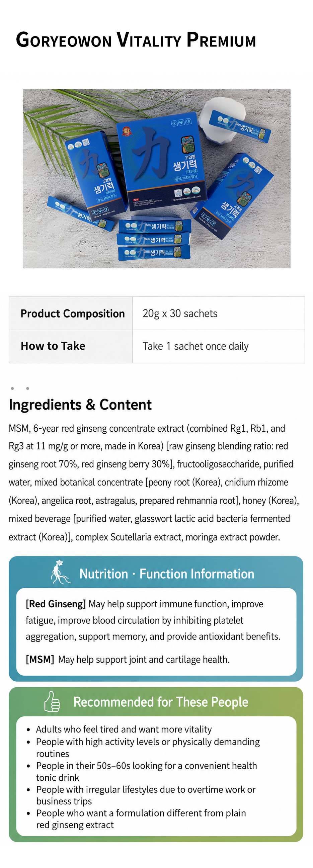Click the sachet on the white stone
The image size is (313, 868).
(240, 126)
